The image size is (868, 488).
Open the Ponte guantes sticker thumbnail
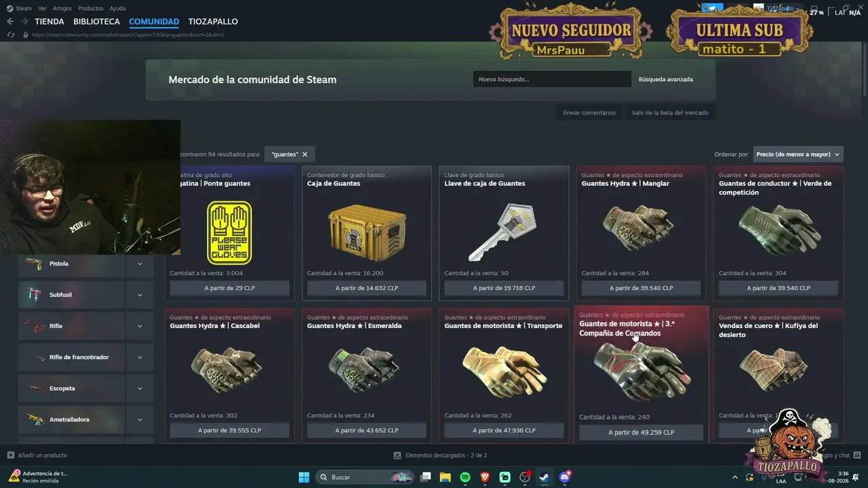pyautogui.click(x=229, y=232)
